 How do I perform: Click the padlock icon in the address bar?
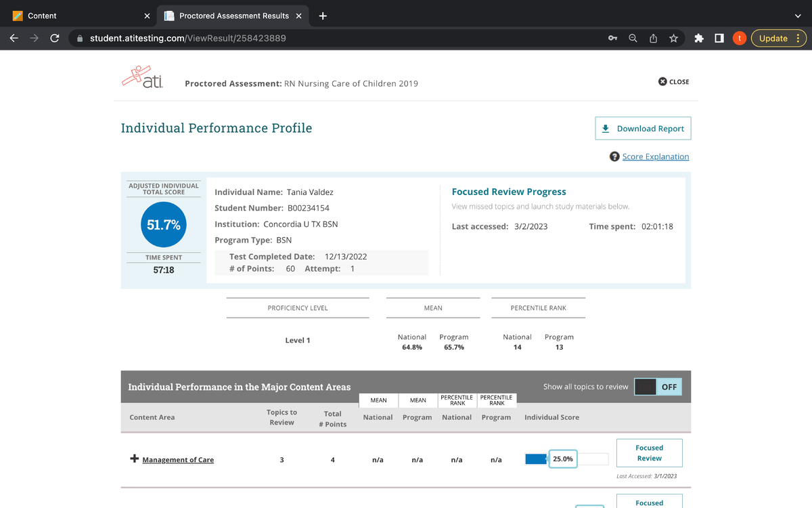point(80,38)
